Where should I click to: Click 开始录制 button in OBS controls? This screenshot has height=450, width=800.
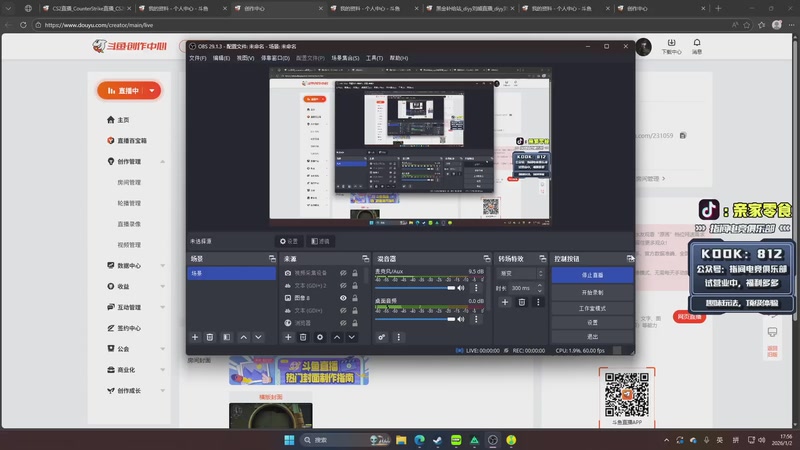click(x=592, y=292)
